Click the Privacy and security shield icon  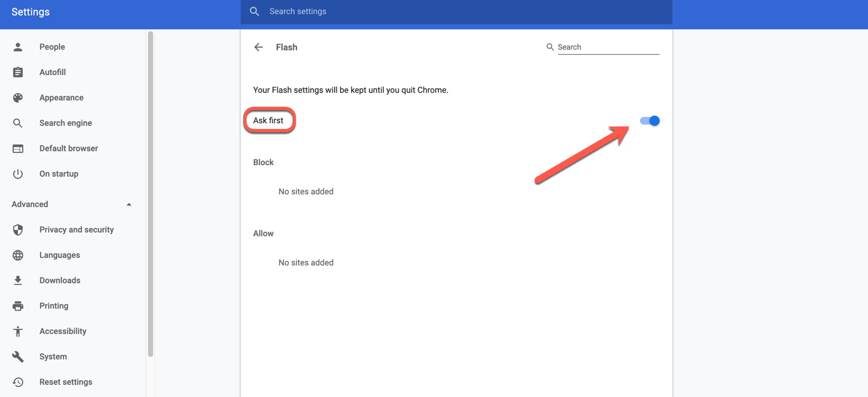tap(18, 230)
